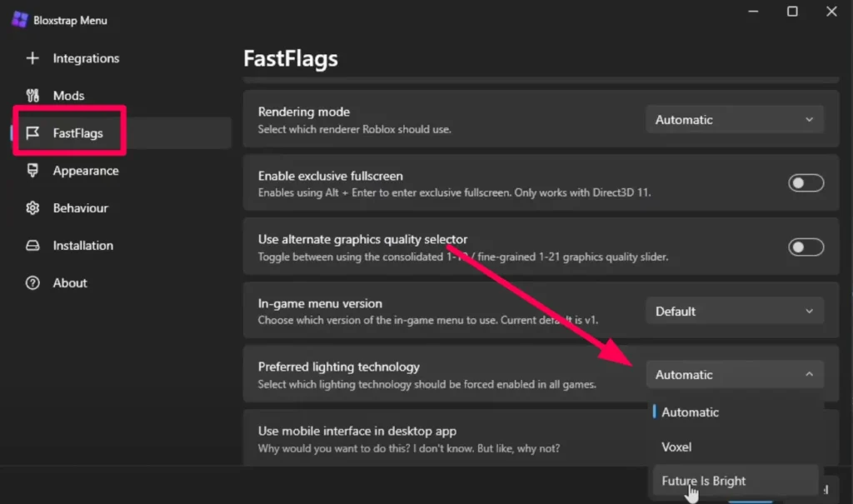
Task: Collapse the Preferred lighting technology dropdown
Action: 734,374
